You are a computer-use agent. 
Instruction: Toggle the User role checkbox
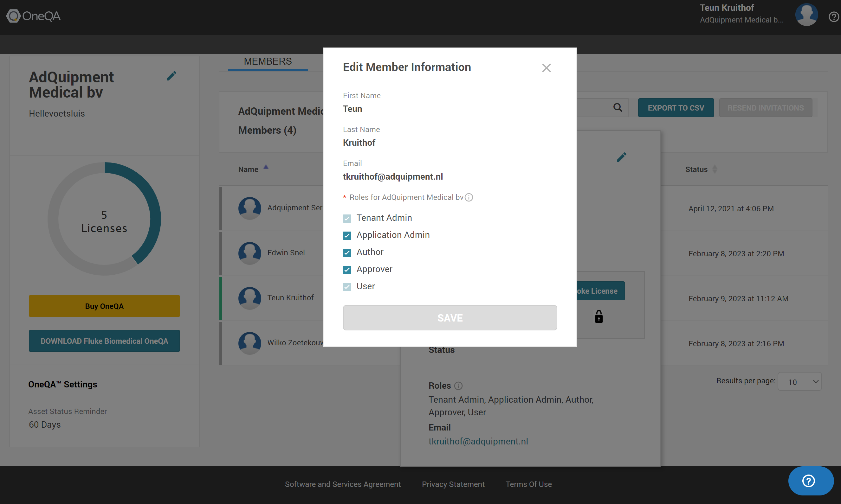coord(347,287)
